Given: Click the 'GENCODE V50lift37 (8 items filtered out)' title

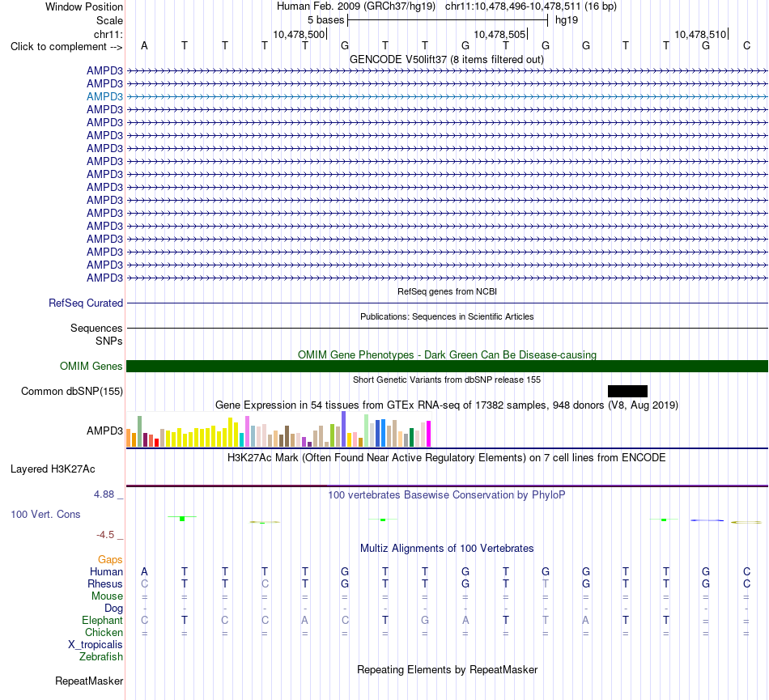Looking at the screenshot, I should point(446,59).
